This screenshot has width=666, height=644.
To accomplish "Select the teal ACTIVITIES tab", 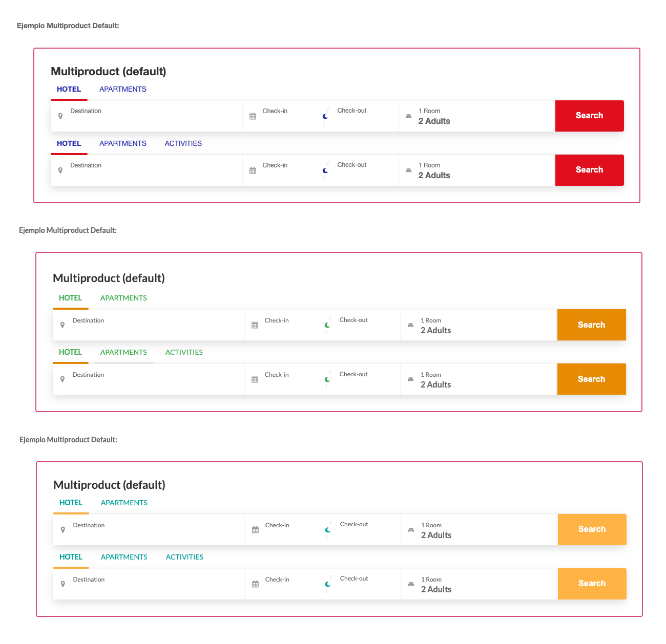I will point(184,557).
